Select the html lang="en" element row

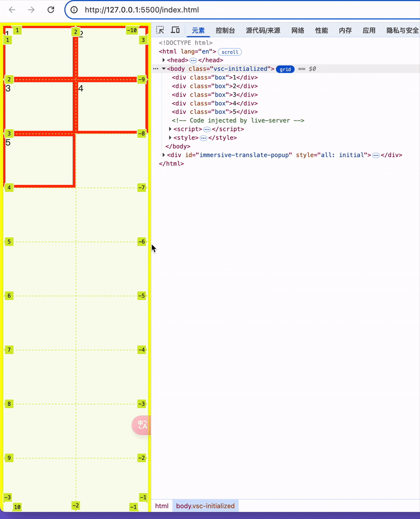[x=187, y=52]
